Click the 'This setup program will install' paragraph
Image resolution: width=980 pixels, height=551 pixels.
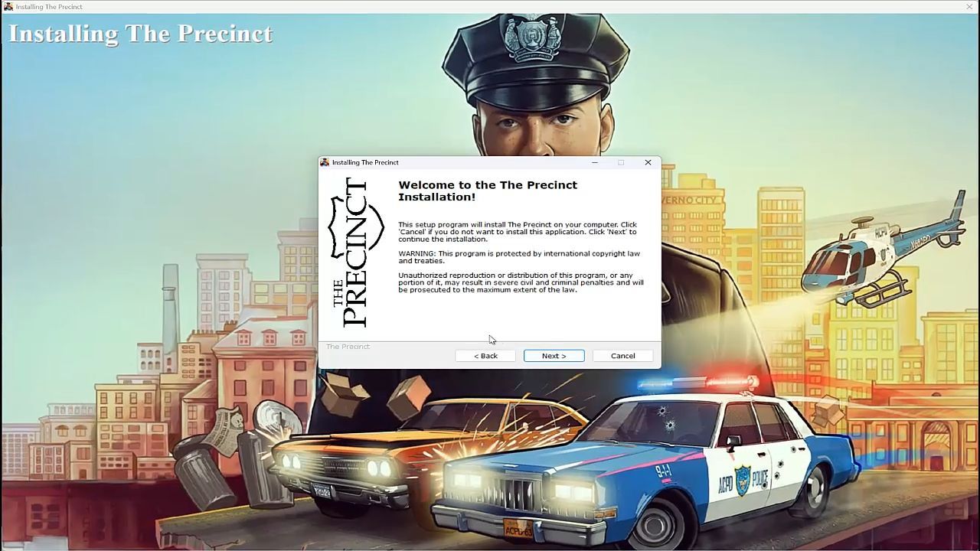point(518,232)
